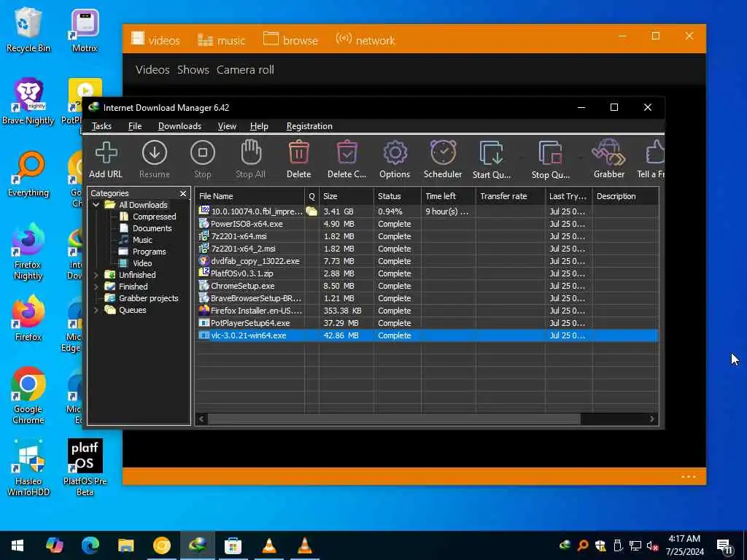Viewport: 747px width, 560px height.
Task: Select the PowerISO8-x64.exe download row
Action: point(427,224)
